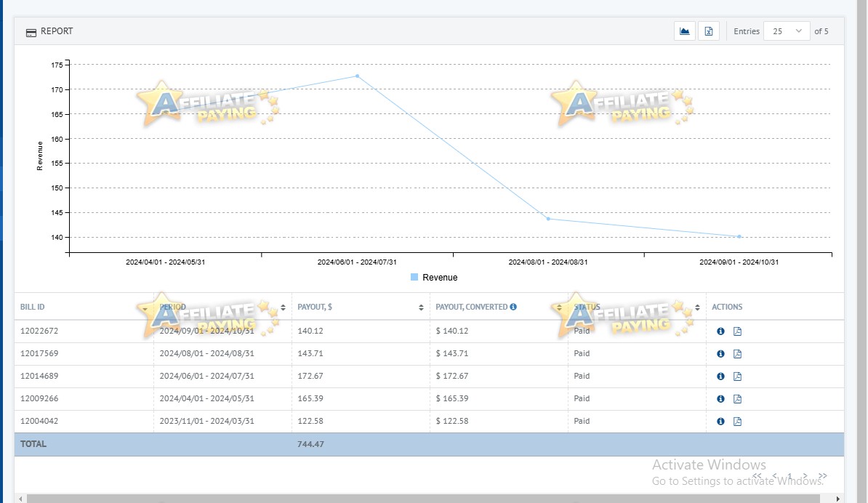The width and height of the screenshot is (868, 503).
Task: Go to the next page arrow
Action: (x=805, y=476)
